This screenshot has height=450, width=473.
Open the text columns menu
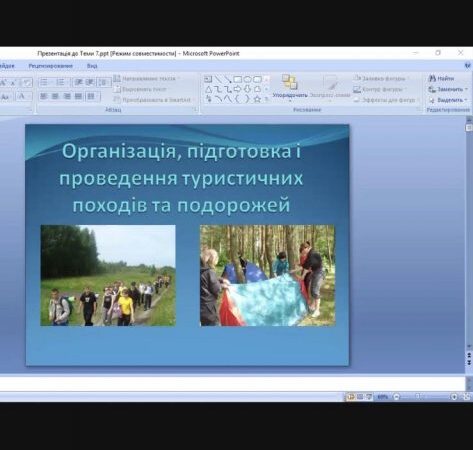coord(92,97)
